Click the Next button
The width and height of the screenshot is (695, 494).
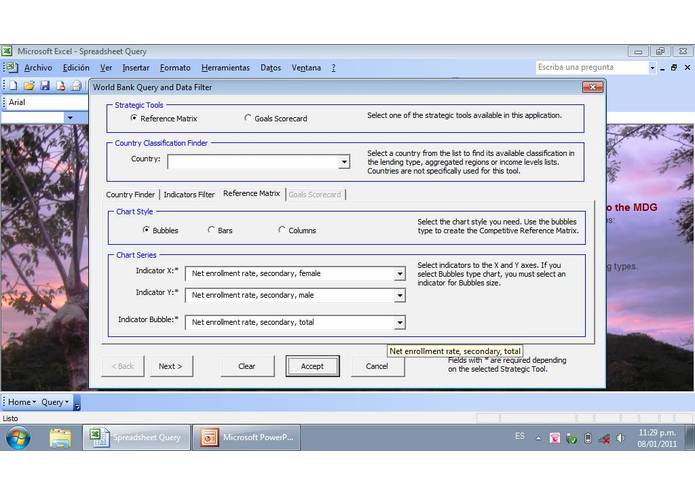tap(171, 366)
